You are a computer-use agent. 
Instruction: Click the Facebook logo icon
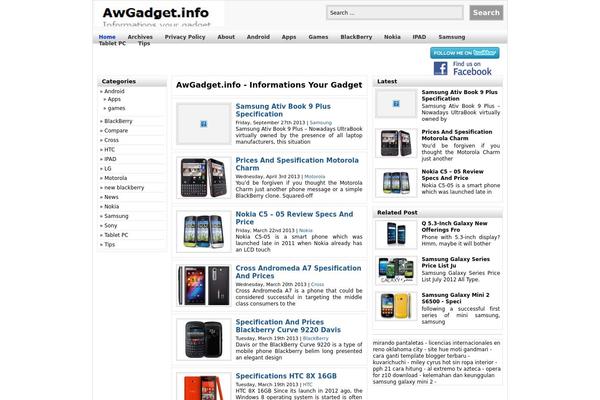(x=440, y=69)
